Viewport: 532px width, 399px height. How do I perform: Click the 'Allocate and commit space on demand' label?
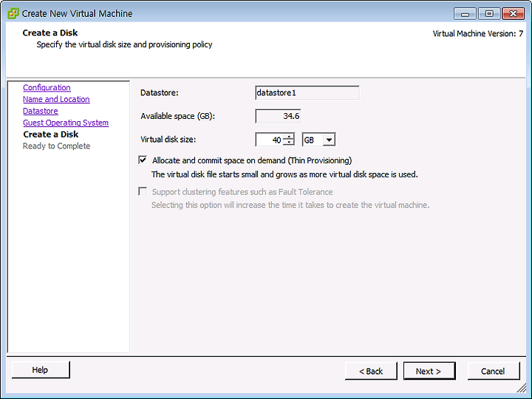252,160
